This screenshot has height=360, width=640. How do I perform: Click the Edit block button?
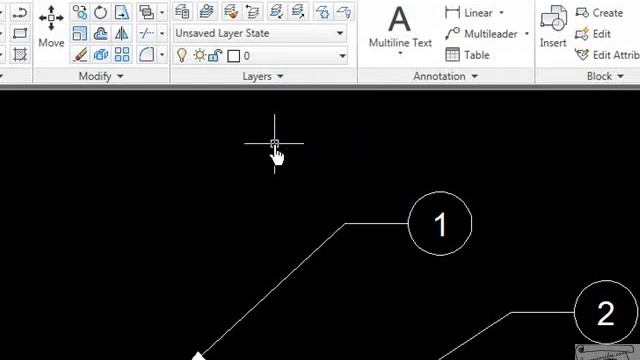[x=593, y=34]
